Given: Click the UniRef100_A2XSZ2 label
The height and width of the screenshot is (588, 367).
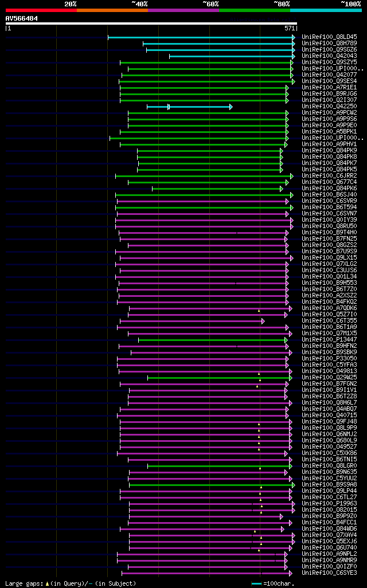Looking at the screenshot, I should coord(330,296).
